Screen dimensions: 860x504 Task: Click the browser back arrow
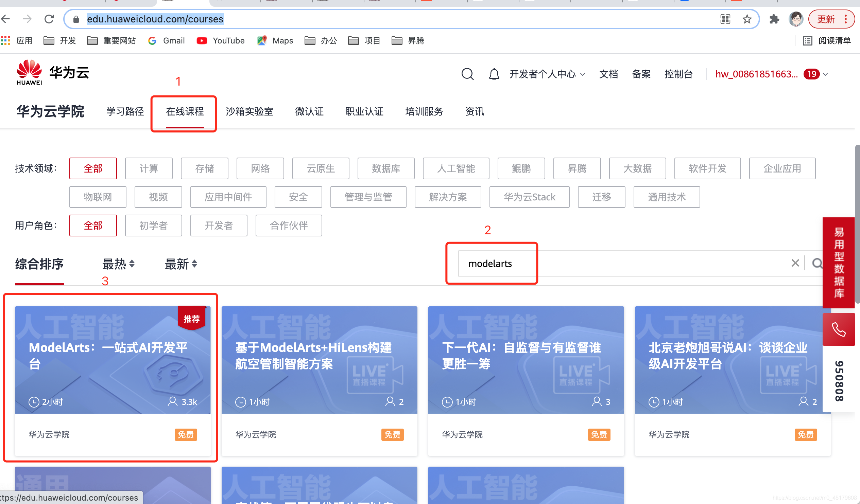[x=5, y=19]
